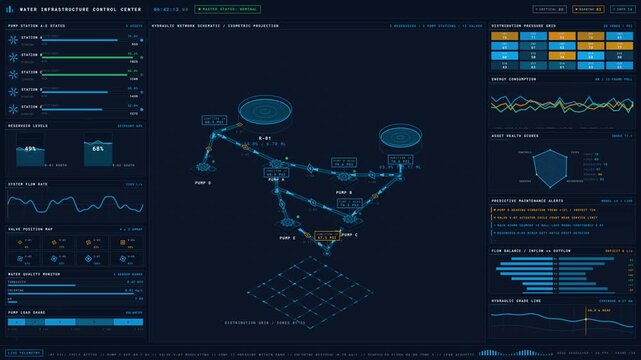The image size is (641, 360).
Task: Click the Station A efficiency bar
Action: [80, 40]
